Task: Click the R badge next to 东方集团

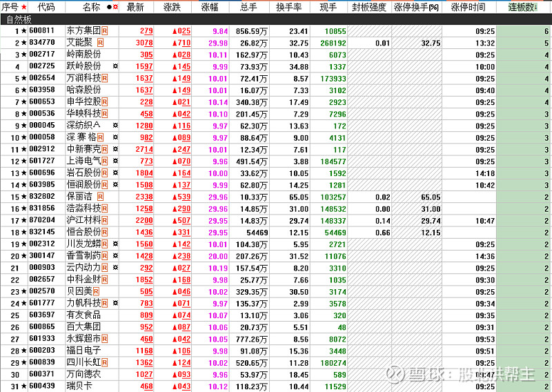Action: click(x=105, y=31)
